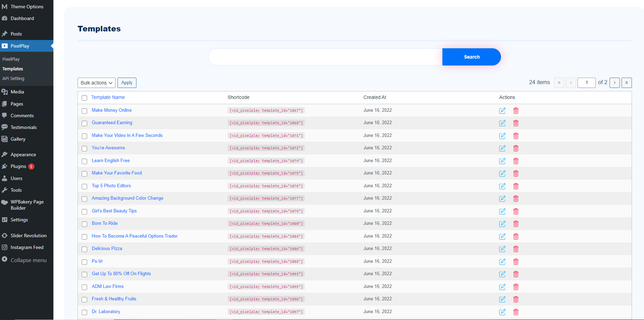
Task: Click delete trash icon for Make Money Online
Action: 516,111
